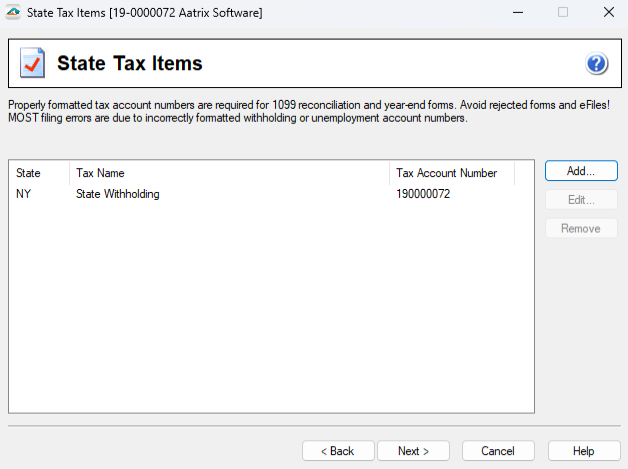Click the Aatrix app icon in title bar

tap(12, 12)
